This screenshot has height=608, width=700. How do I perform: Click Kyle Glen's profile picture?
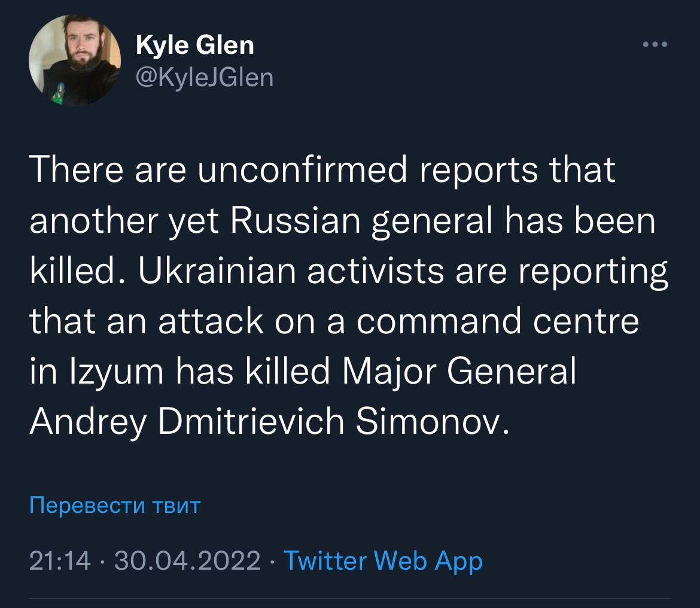(x=75, y=61)
